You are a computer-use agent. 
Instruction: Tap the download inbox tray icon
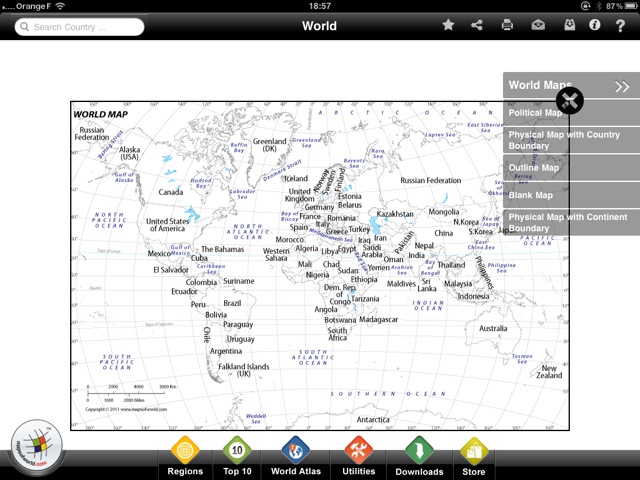point(568,25)
